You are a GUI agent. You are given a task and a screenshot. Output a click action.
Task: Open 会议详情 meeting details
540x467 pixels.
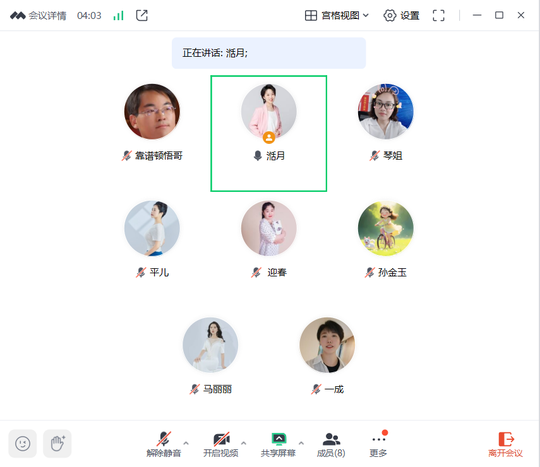coord(38,15)
